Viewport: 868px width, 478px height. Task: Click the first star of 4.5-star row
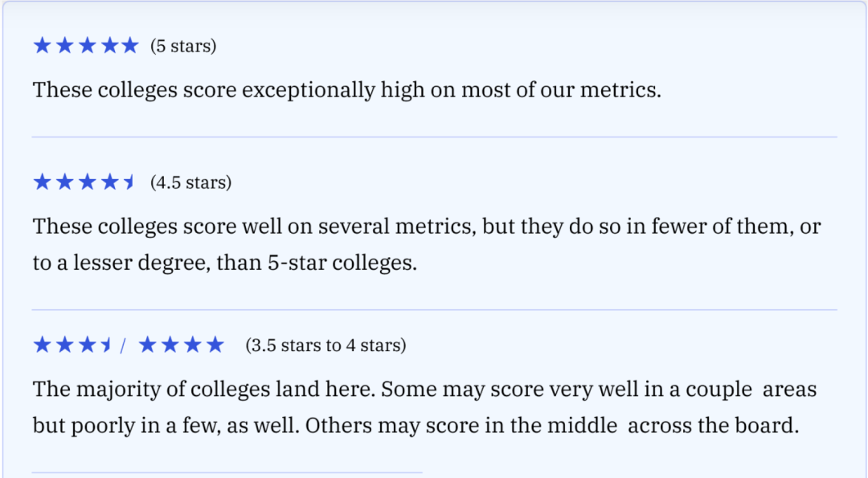[x=43, y=182]
